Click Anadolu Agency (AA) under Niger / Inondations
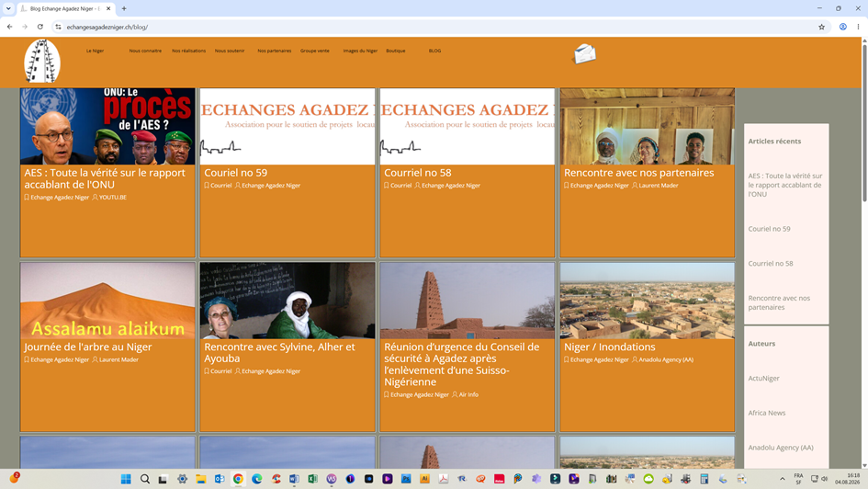868x489 pixels. point(666,360)
